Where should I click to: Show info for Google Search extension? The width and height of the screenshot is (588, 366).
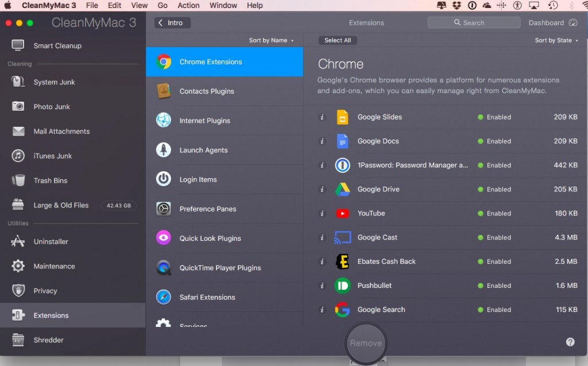[x=322, y=310]
